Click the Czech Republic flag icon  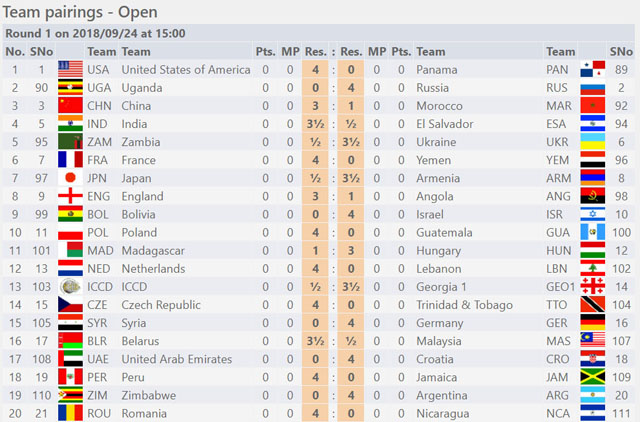[70, 304]
